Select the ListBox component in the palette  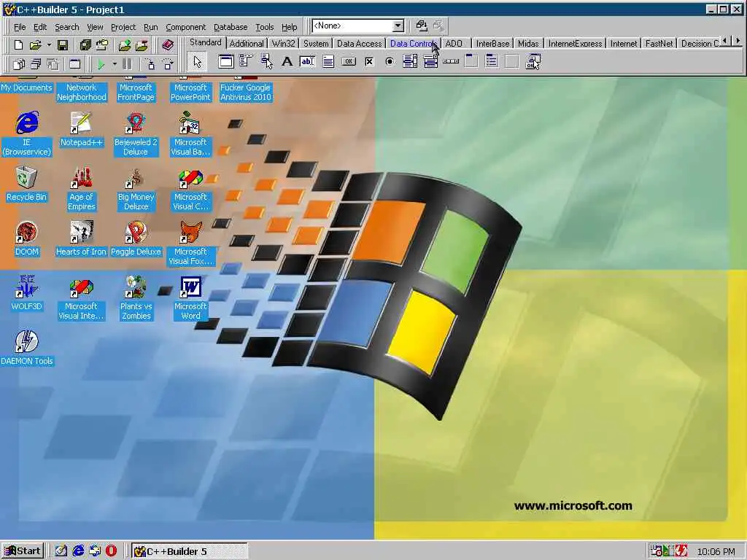click(x=410, y=61)
